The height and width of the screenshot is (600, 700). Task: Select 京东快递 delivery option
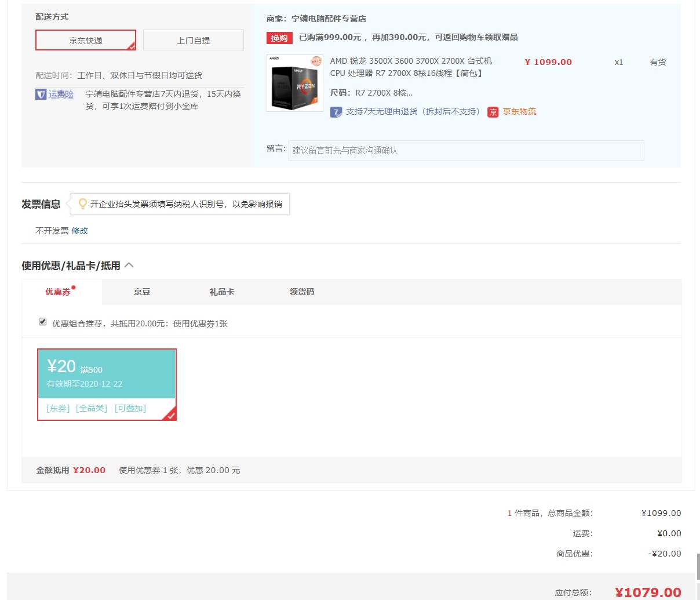(x=86, y=40)
